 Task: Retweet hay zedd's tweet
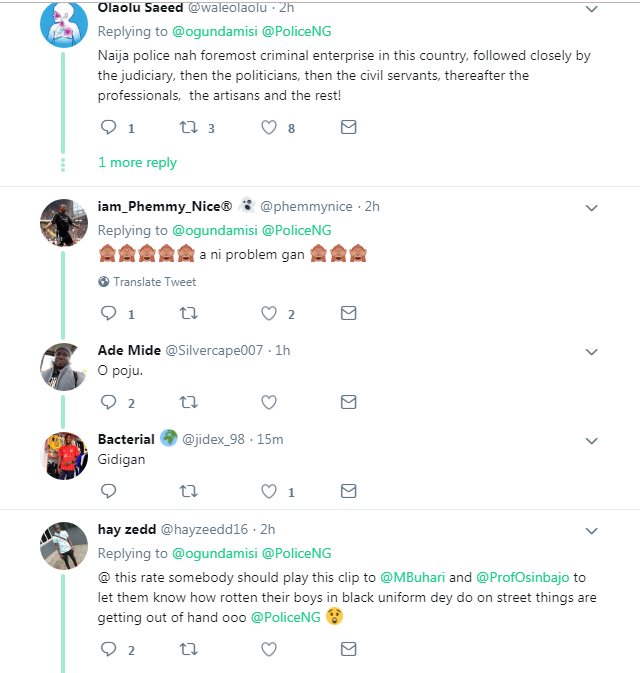pyautogui.click(x=187, y=649)
